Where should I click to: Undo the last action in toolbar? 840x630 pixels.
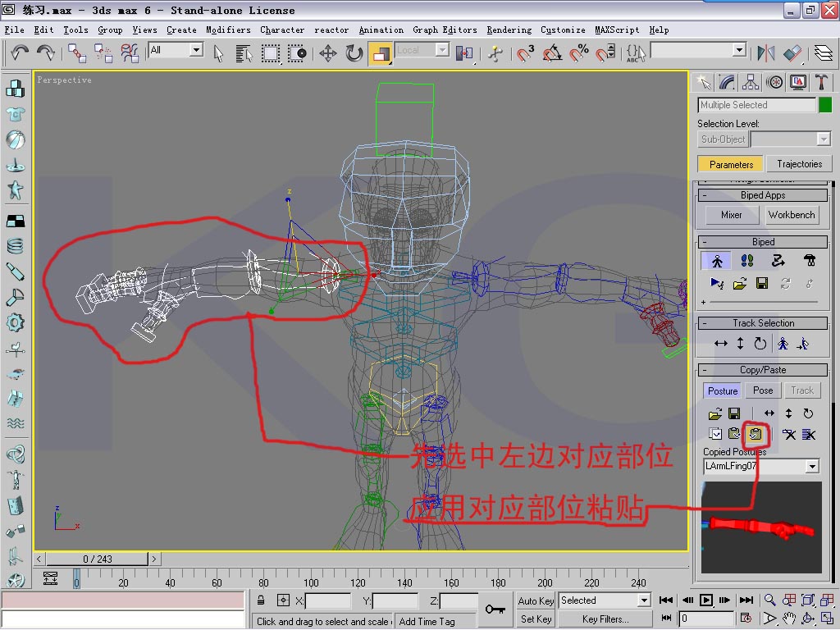click(20, 52)
